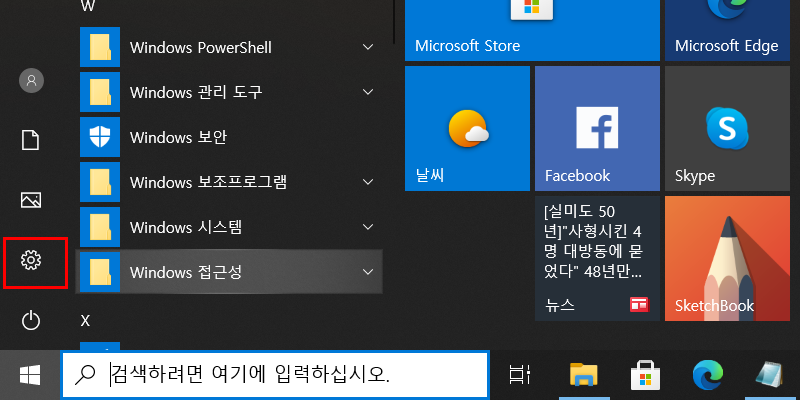Click the user account avatar icon

[31, 80]
